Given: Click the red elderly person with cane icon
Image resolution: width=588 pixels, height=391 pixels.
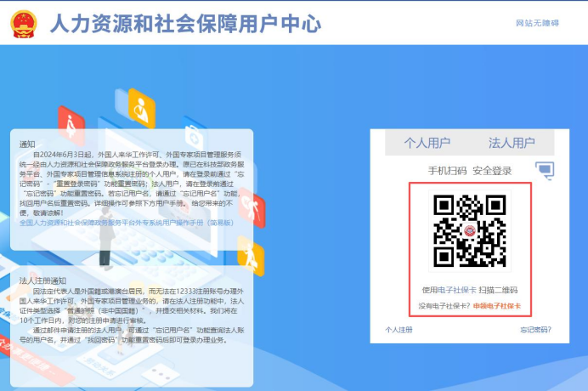Looking at the screenshot, I should coord(252,208).
